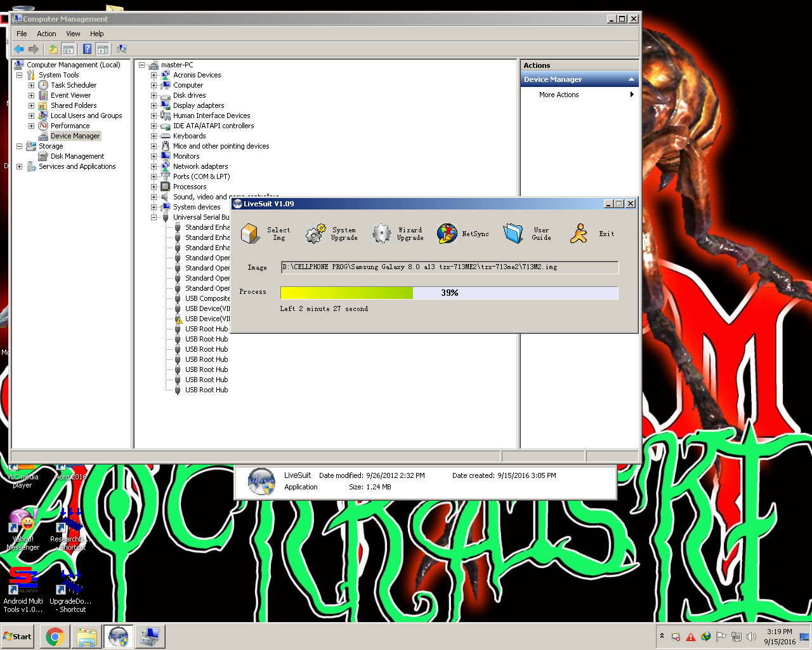Click the Start button
The width and height of the screenshot is (812, 650).
coord(18,637)
